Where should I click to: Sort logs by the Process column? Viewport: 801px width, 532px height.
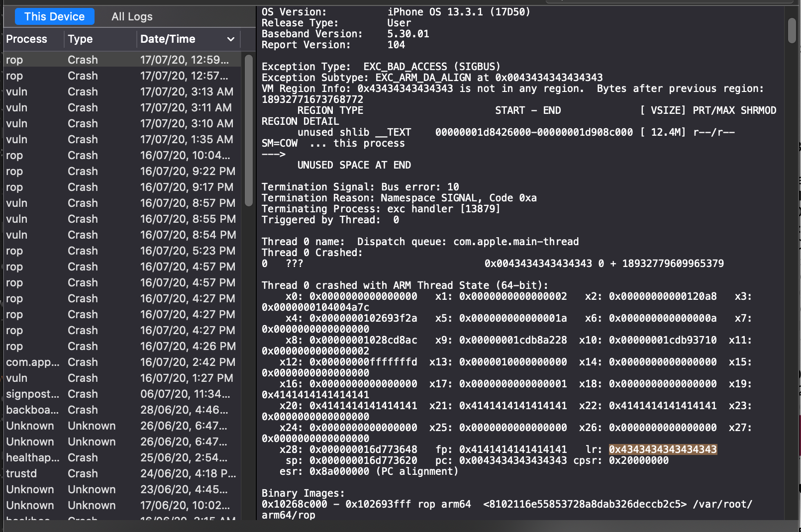pyautogui.click(x=26, y=39)
